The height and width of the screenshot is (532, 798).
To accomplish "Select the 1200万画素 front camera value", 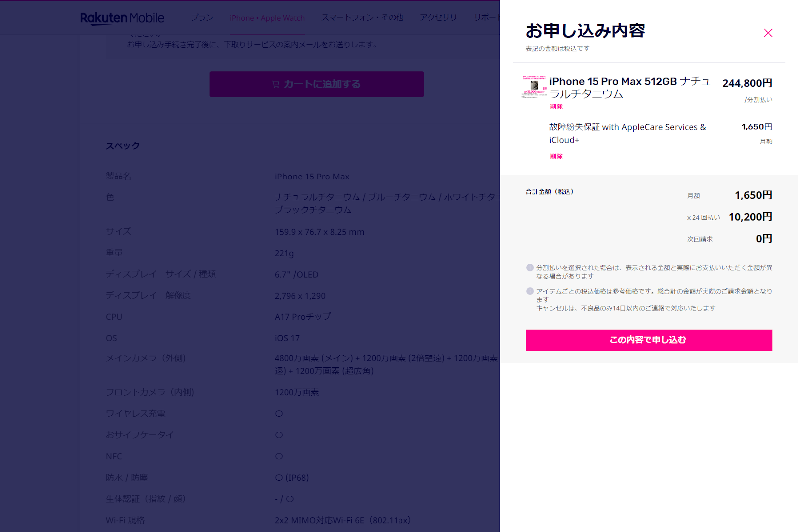I will [x=297, y=392].
